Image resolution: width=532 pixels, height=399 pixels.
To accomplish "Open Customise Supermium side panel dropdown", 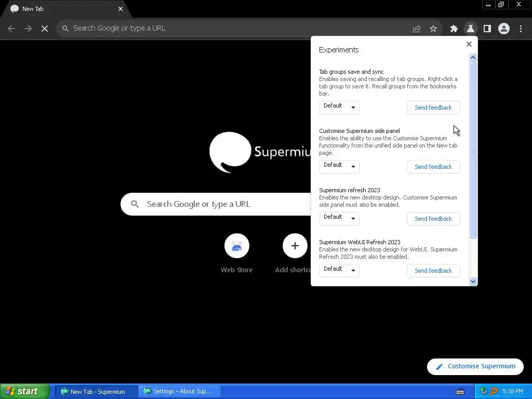I will coord(339,167).
